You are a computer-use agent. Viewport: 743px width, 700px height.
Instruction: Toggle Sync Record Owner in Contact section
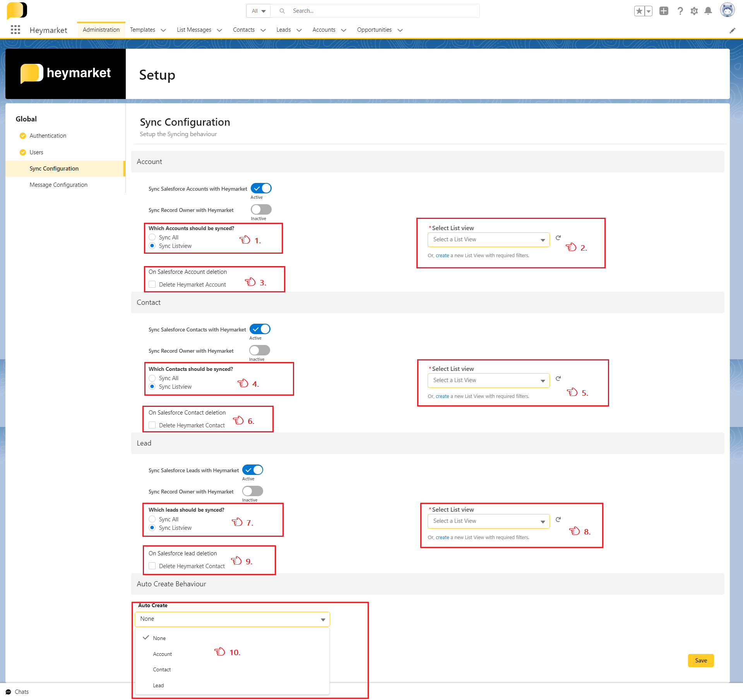coord(260,350)
